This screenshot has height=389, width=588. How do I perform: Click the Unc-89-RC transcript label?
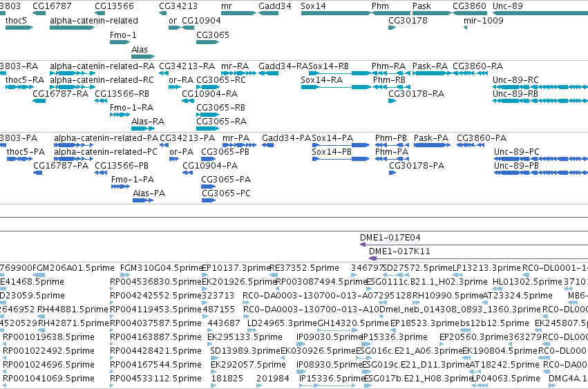coord(515,80)
